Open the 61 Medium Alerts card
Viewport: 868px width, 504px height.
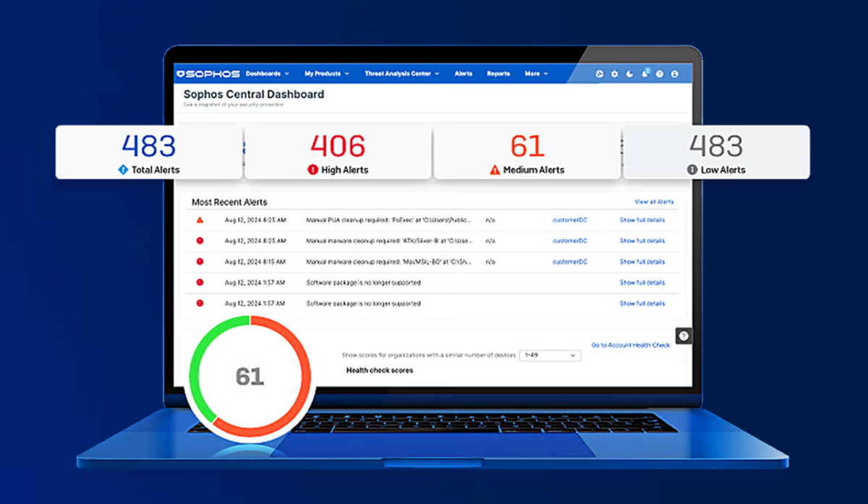(527, 152)
